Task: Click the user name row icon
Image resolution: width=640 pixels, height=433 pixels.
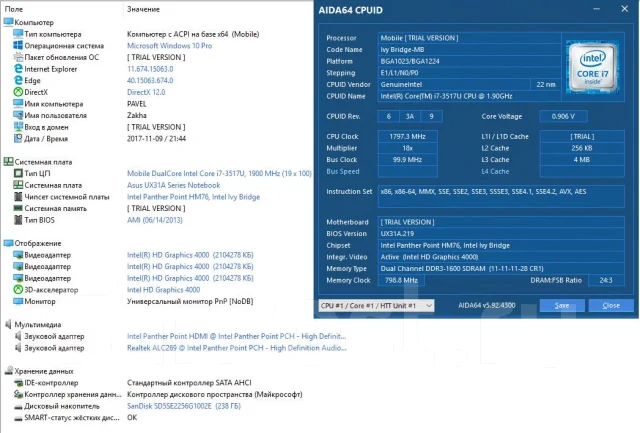Action: pos(18,115)
